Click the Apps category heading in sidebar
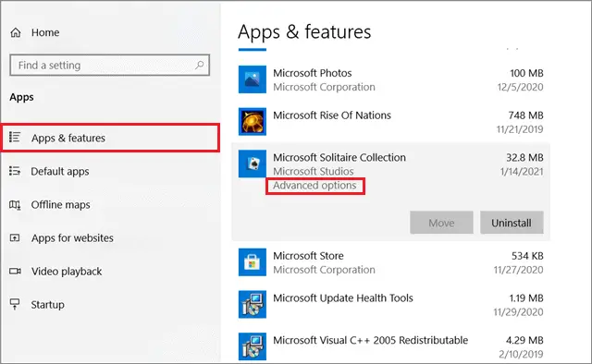The image size is (592, 364). point(21,97)
